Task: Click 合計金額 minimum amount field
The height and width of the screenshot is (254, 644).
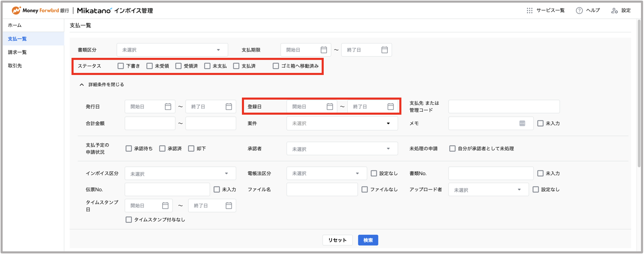Action: click(x=150, y=124)
